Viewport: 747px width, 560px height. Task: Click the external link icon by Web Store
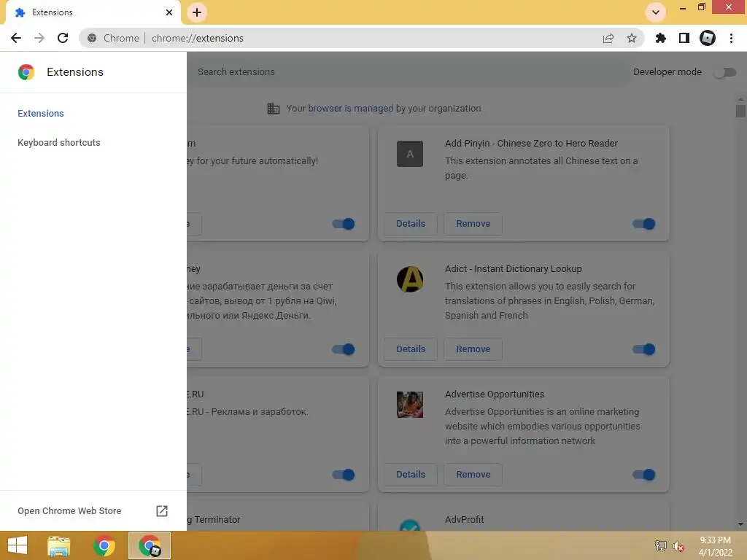click(162, 511)
